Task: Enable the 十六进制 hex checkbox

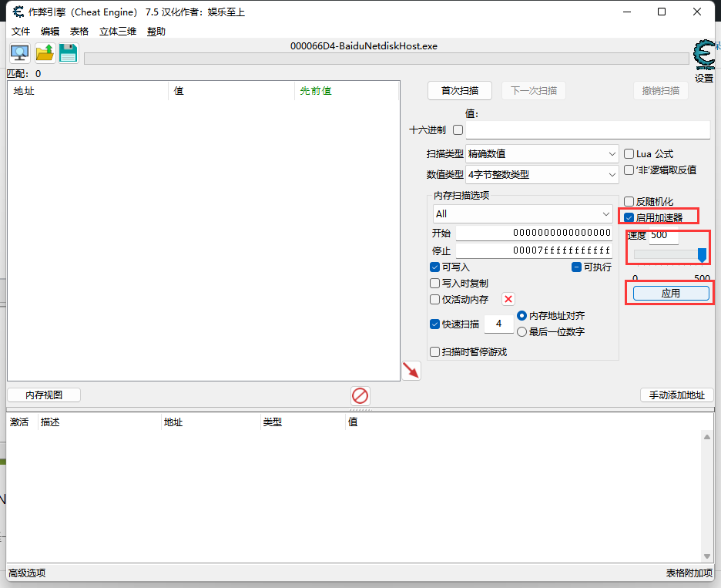Action: coord(458,130)
